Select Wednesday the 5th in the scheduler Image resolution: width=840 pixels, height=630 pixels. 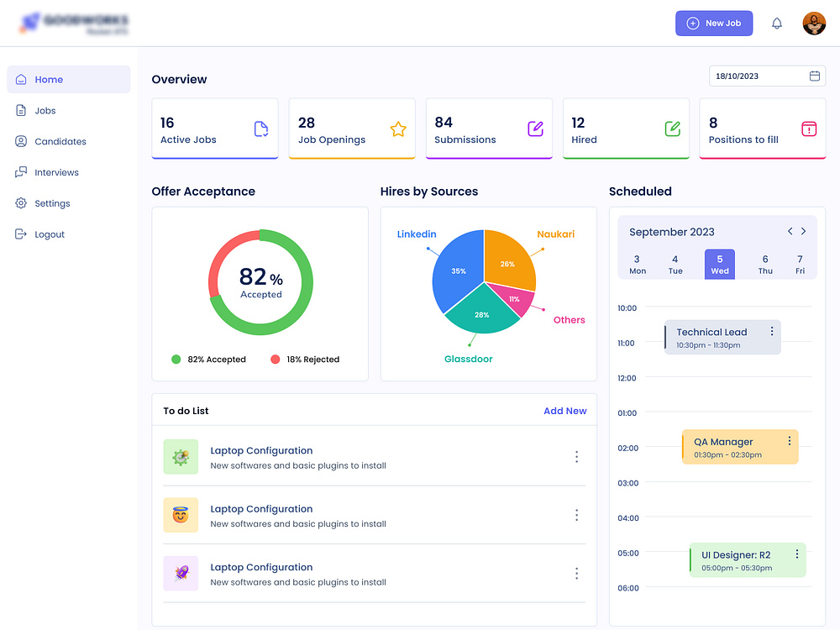click(719, 264)
